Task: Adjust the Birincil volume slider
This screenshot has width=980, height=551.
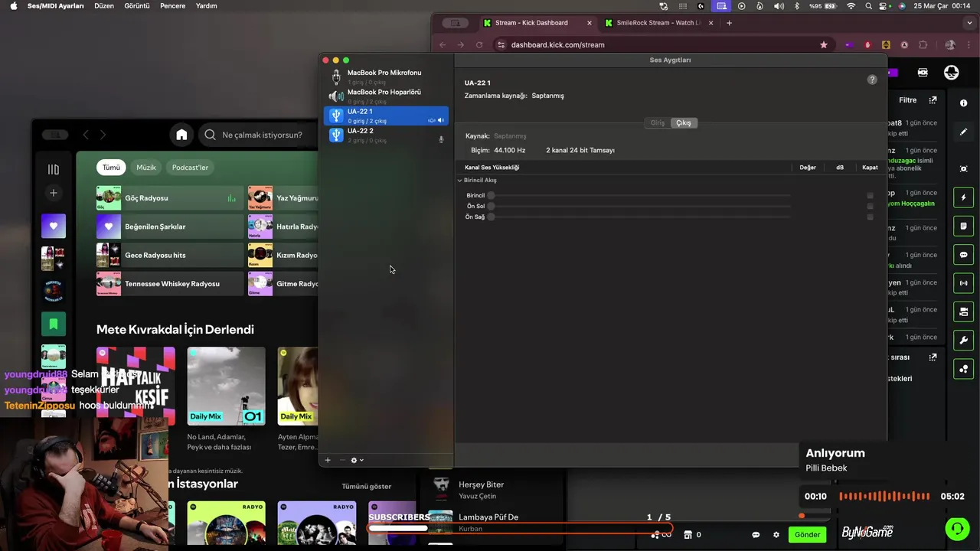Action: point(639,195)
